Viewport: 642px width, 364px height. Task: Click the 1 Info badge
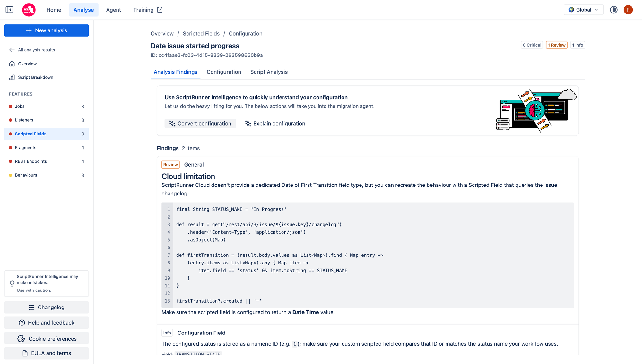577,45
